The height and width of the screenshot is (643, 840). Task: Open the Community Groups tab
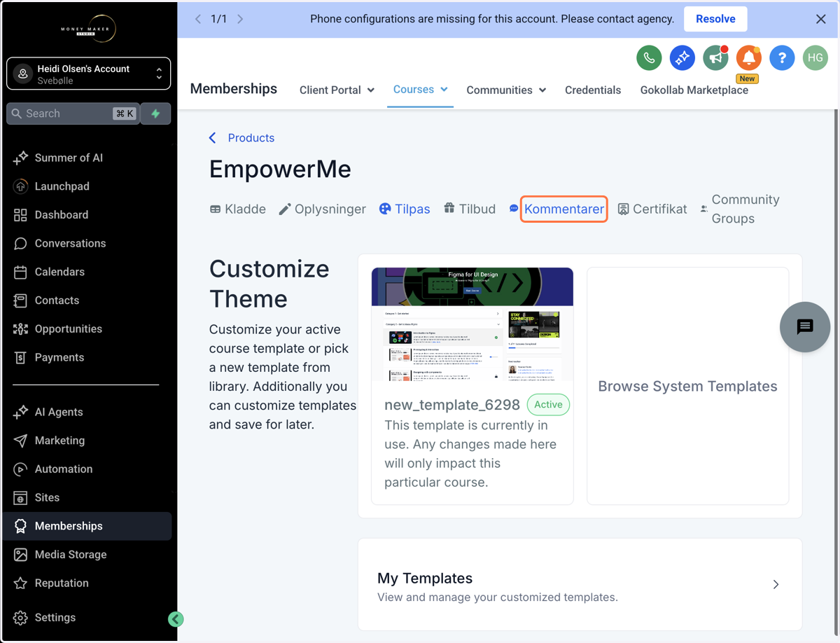[x=740, y=209]
